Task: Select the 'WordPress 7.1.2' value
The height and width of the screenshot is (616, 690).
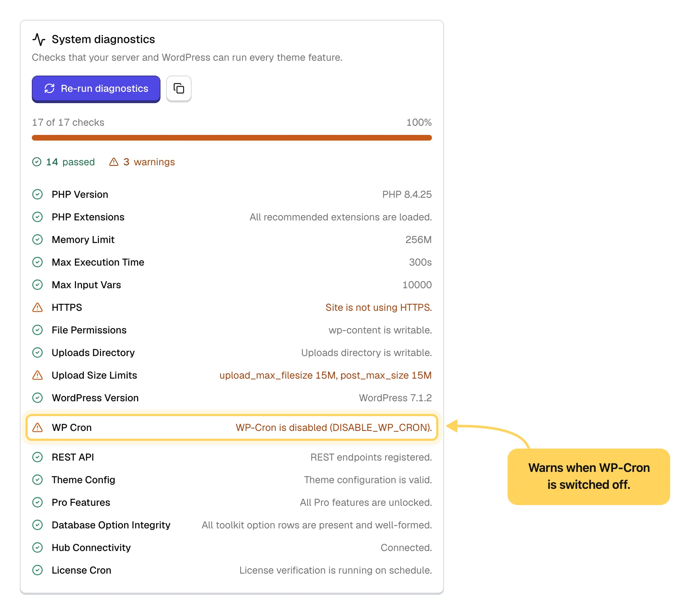Action: 395,398
